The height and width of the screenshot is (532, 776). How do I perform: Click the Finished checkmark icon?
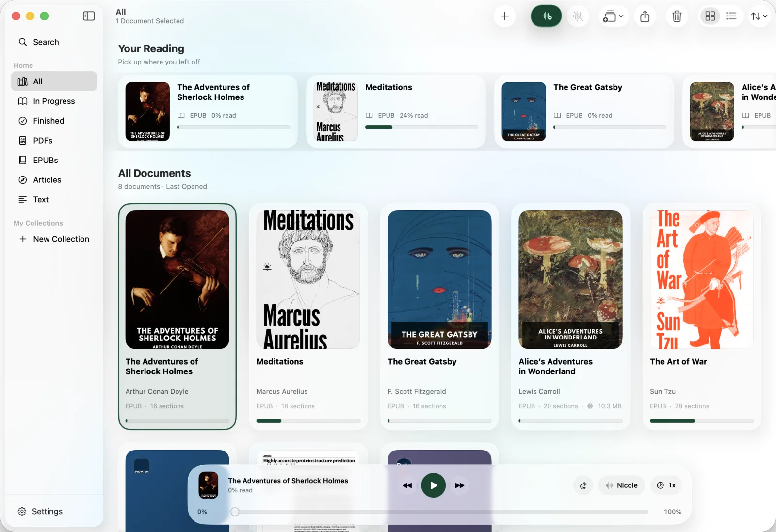[22, 121]
